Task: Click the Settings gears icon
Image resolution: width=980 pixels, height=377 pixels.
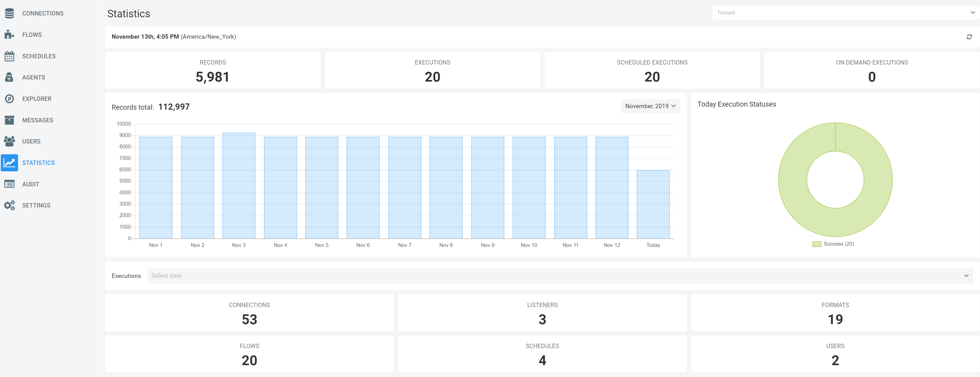Action: coord(10,205)
